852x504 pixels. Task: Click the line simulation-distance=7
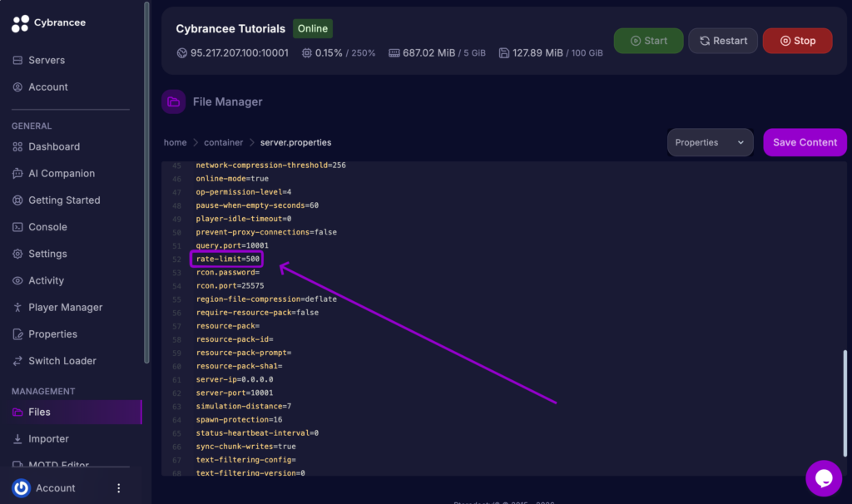(244, 406)
